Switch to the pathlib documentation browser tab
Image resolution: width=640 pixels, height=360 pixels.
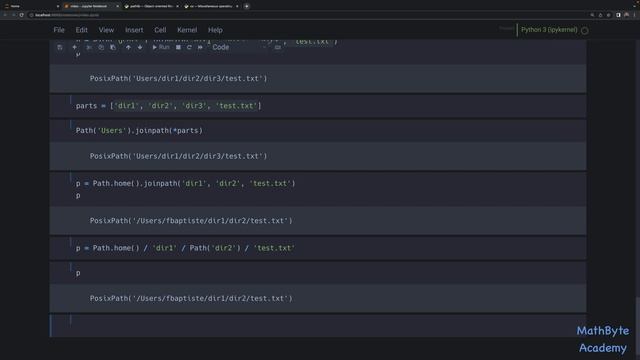[x=152, y=6]
